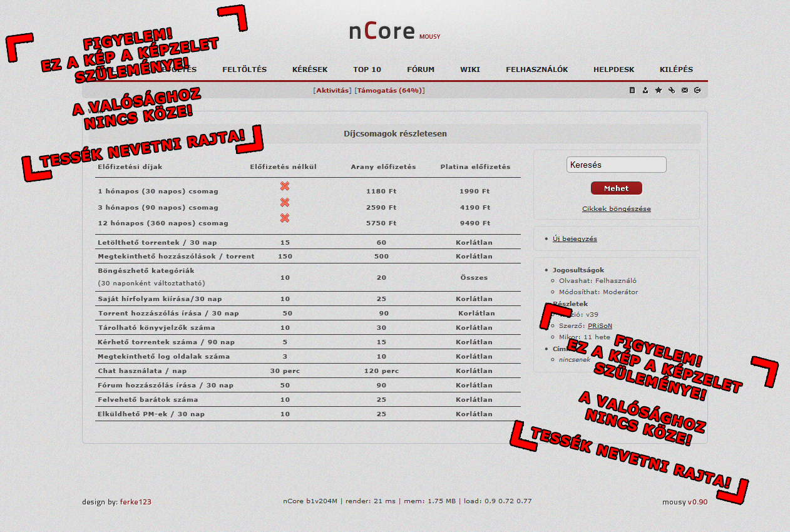The image size is (790, 532).
Task: Click the Felvehető barátok száma label
Action: tap(148, 400)
